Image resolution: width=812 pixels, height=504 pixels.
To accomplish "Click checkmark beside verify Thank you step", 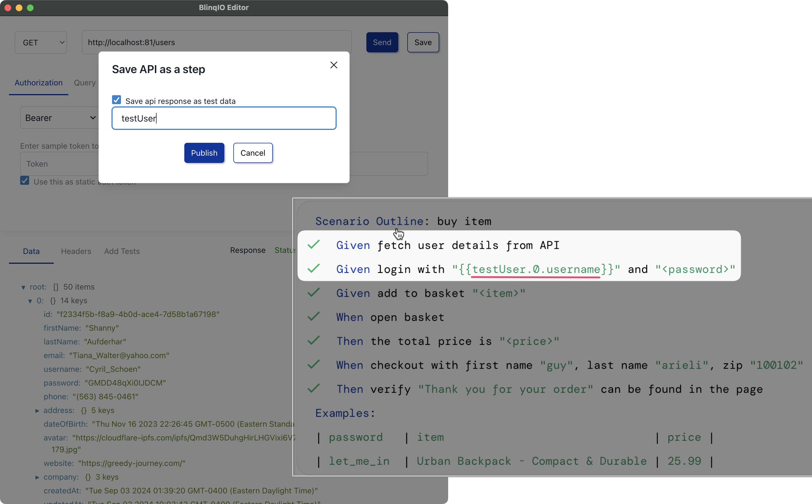I will [x=313, y=389].
